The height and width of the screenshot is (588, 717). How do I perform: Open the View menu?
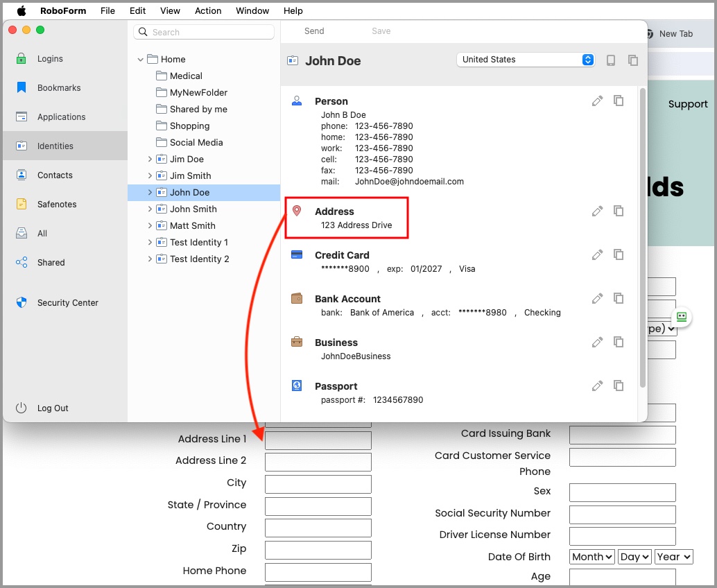point(170,10)
